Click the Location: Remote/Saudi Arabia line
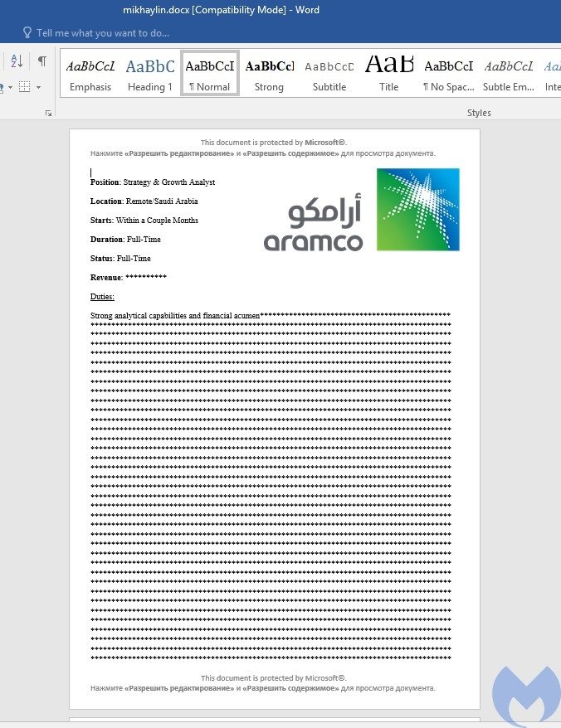Screen dimensions: 561x728 (x=144, y=201)
